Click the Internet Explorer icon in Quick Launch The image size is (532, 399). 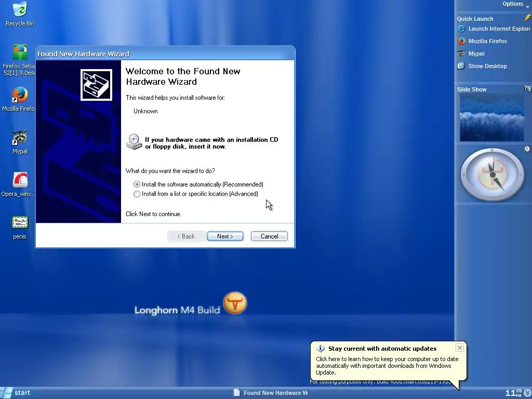click(x=461, y=29)
